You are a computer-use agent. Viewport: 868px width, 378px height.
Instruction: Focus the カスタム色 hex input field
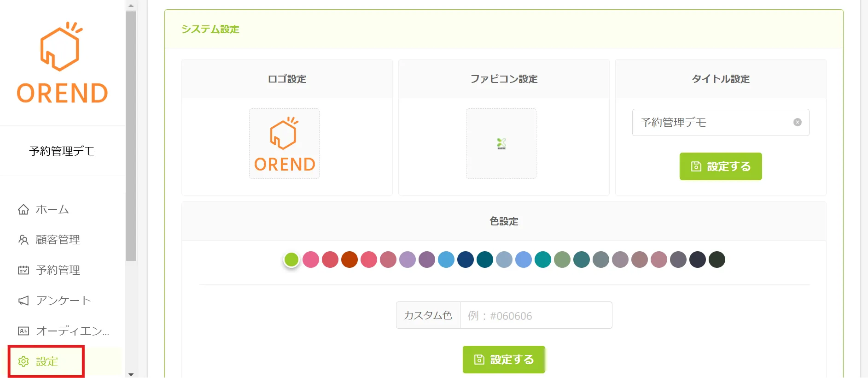coord(536,315)
